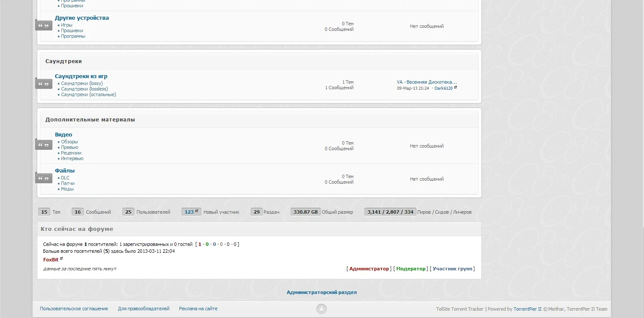The image size is (644, 318).
Task: Open Для правообладателей footer link
Action: pyautogui.click(x=144, y=309)
